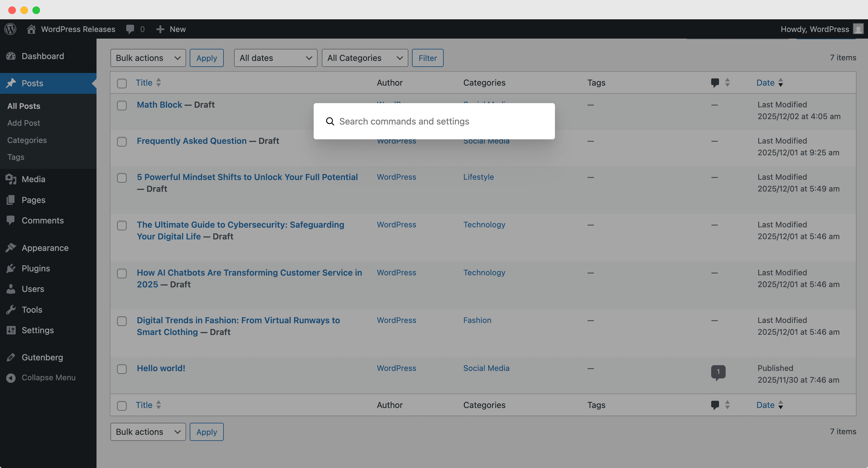The image size is (868, 468).
Task: Click the comments bubble in admin bar
Action: [135, 29]
